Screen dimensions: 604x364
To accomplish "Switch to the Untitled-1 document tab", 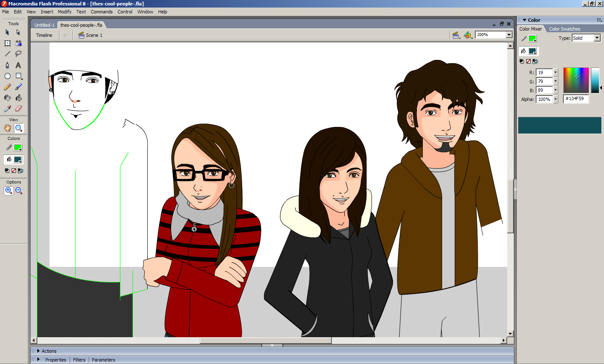I will (44, 25).
